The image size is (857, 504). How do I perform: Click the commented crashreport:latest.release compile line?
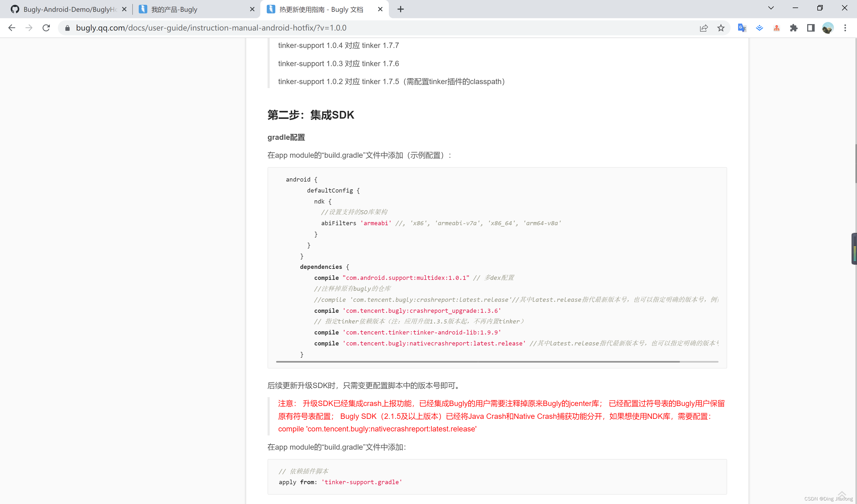tap(516, 299)
